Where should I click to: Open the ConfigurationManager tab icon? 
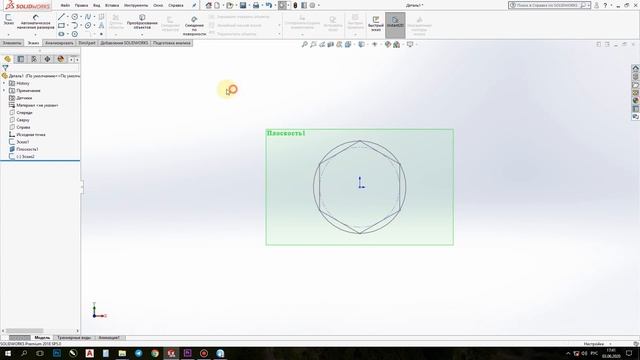tap(34, 59)
